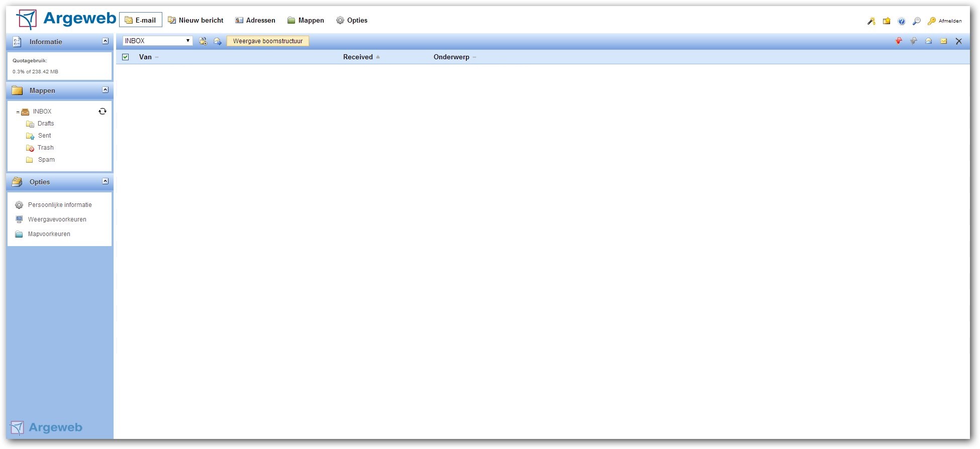Unflag messages with the grey flag icon

click(x=914, y=41)
